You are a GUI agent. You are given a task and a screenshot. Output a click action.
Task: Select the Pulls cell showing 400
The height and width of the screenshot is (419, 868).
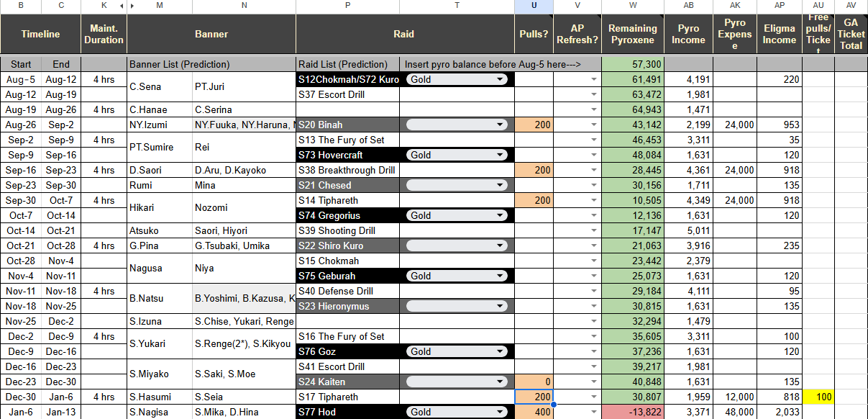pyautogui.click(x=534, y=412)
